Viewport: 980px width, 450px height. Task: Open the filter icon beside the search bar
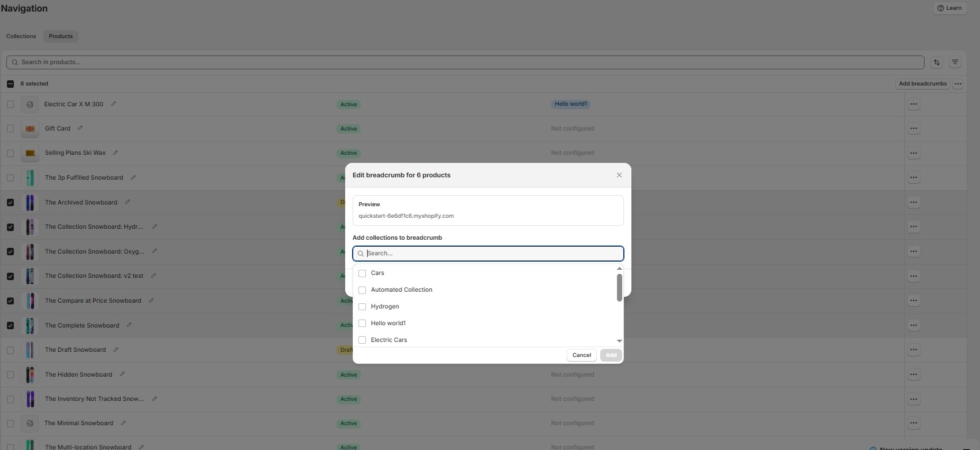955,62
